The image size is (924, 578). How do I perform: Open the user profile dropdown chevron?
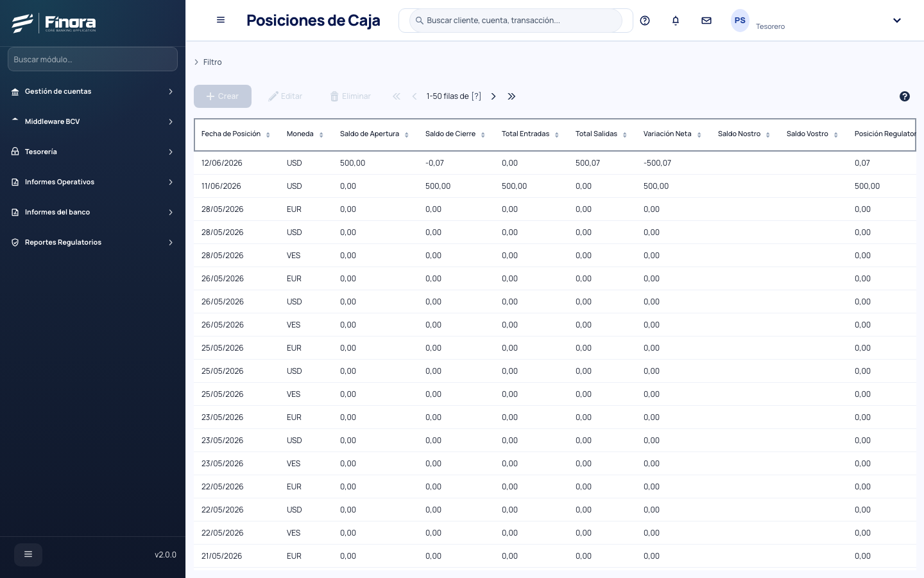pos(897,21)
